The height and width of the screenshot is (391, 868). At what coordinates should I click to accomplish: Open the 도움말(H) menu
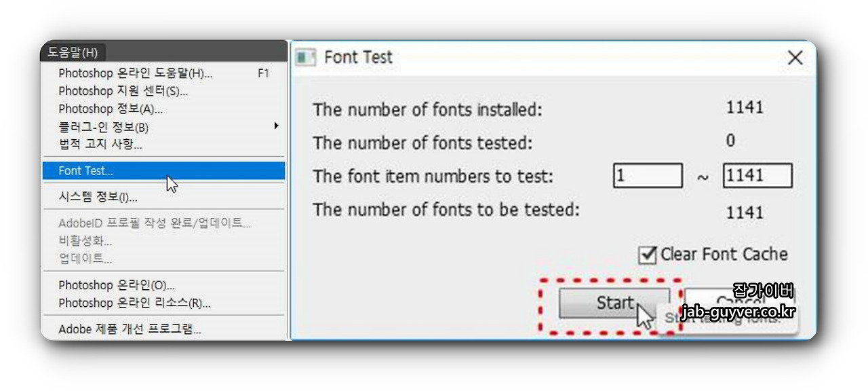[73, 52]
